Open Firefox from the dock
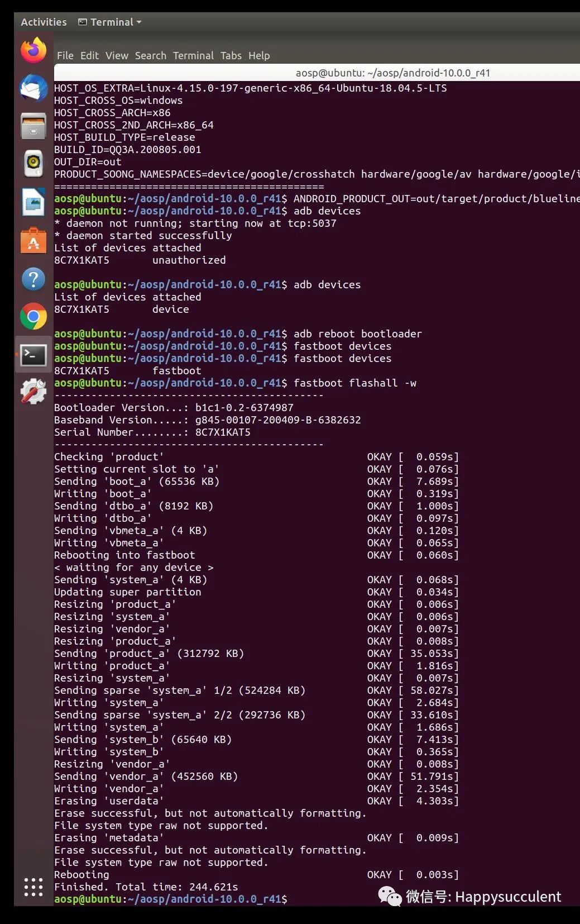The height and width of the screenshot is (924, 580). pyautogui.click(x=33, y=51)
